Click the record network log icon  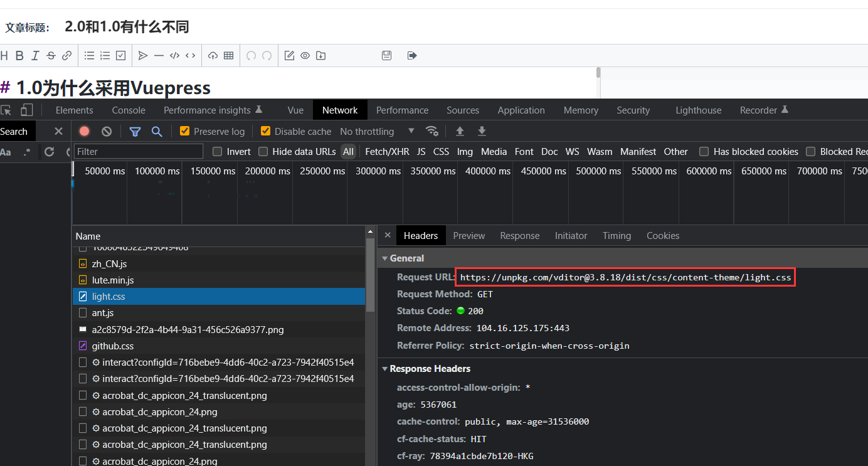[84, 131]
